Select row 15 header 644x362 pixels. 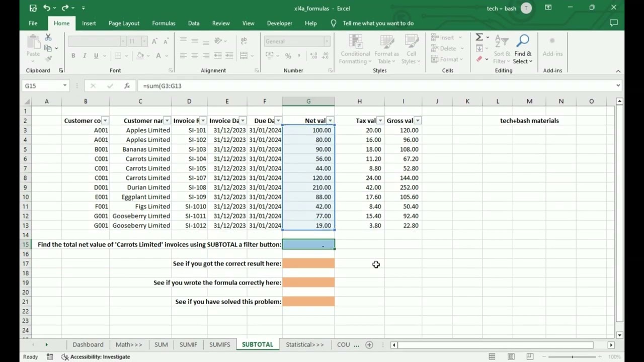[x=26, y=244]
